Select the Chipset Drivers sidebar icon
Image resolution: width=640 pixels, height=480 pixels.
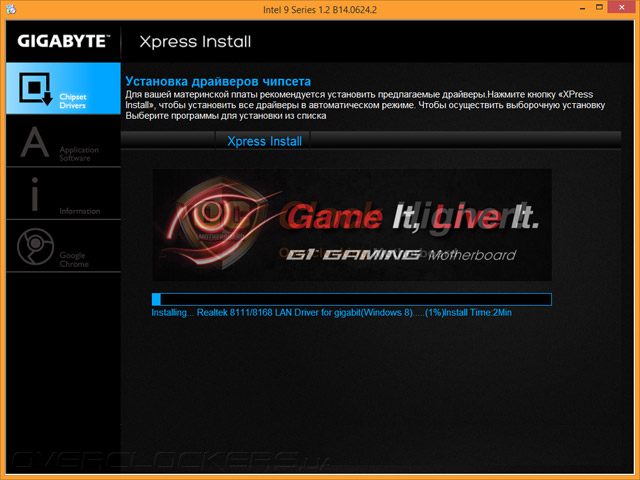click(63, 88)
